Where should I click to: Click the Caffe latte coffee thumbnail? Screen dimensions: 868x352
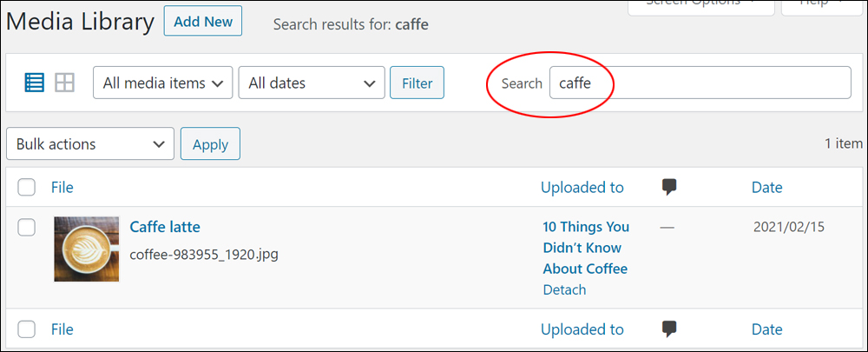tap(86, 249)
